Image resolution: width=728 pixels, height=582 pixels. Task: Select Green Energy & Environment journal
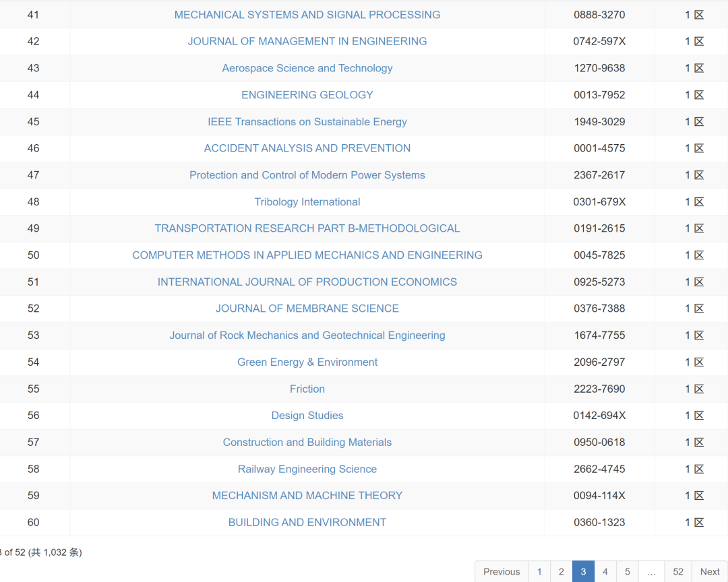[307, 362]
